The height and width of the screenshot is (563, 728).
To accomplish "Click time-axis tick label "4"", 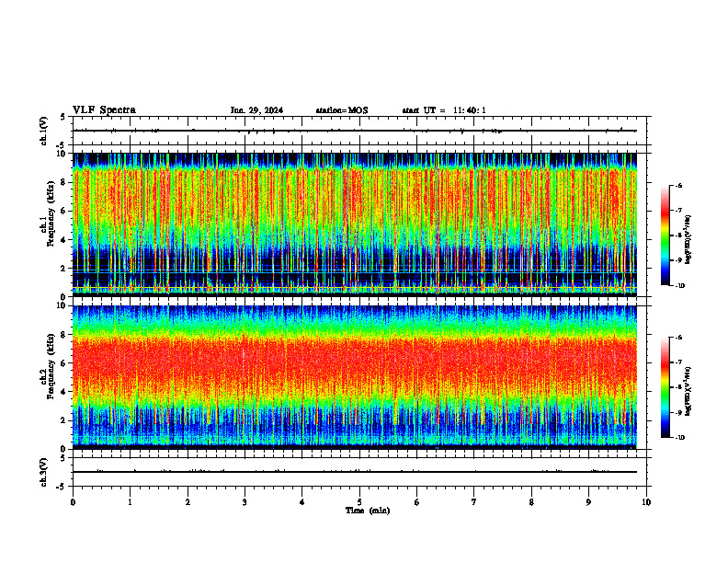I will (x=302, y=502).
